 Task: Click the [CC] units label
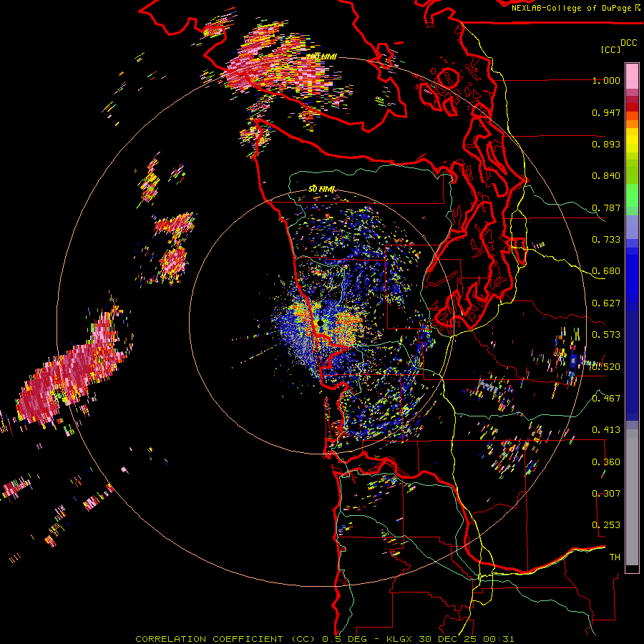tap(611, 49)
